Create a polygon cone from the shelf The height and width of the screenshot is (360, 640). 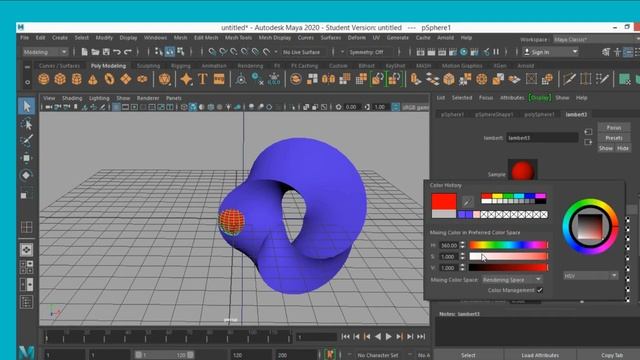point(93,79)
